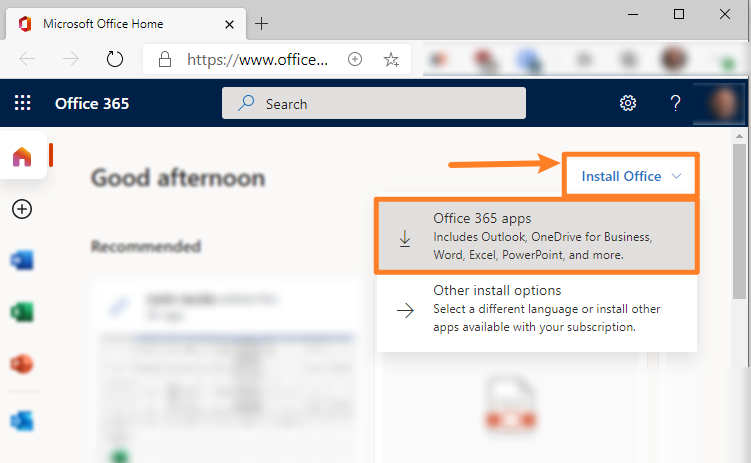
Task: Add this page to favorites star icon
Action: [391, 59]
